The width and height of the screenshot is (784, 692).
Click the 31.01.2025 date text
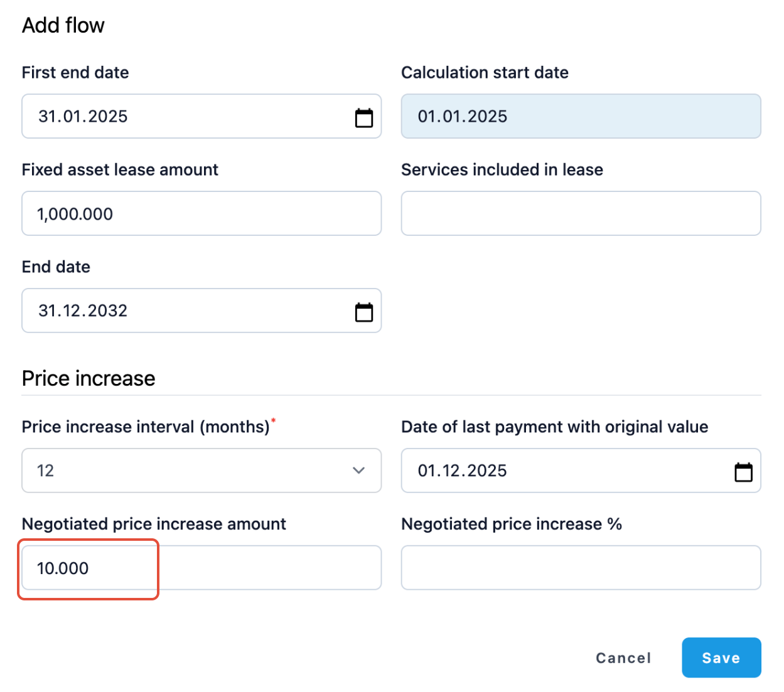point(83,117)
